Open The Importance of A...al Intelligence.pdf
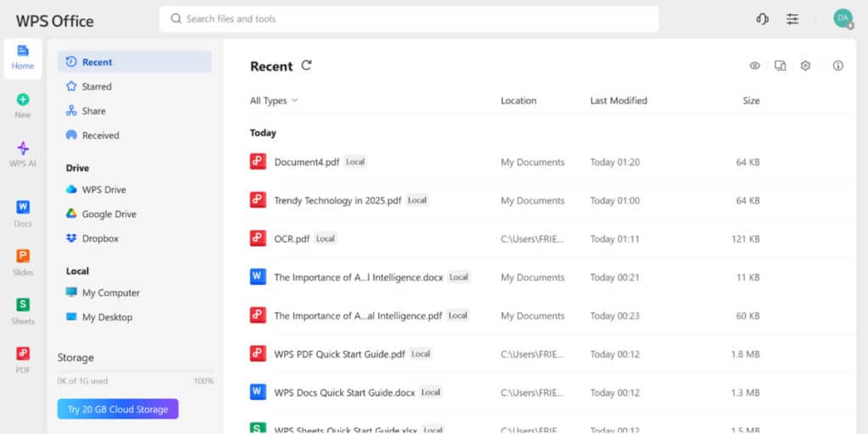Viewport: 868px width, 434px height. (359, 315)
